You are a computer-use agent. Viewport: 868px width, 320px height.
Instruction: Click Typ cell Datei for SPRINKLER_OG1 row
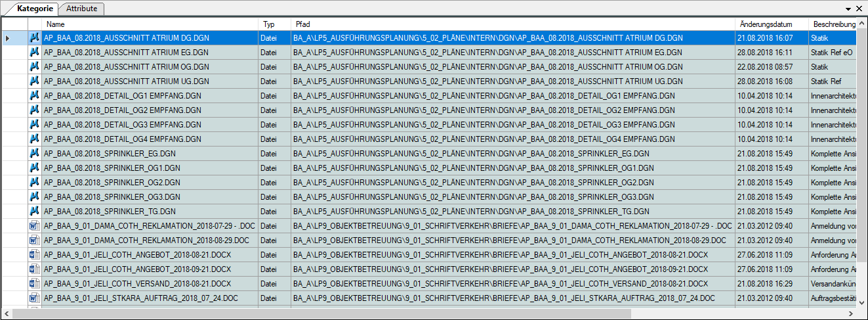(274, 168)
